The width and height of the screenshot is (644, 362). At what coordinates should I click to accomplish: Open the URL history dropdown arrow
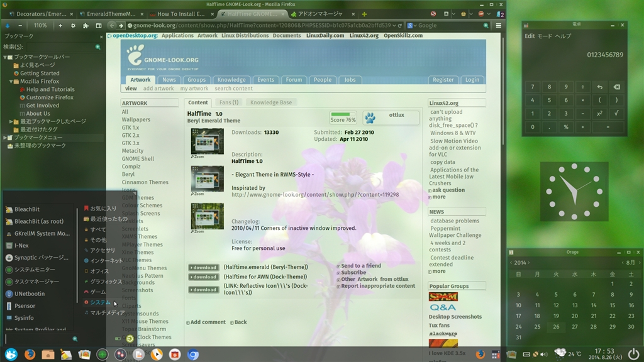tap(394, 25)
